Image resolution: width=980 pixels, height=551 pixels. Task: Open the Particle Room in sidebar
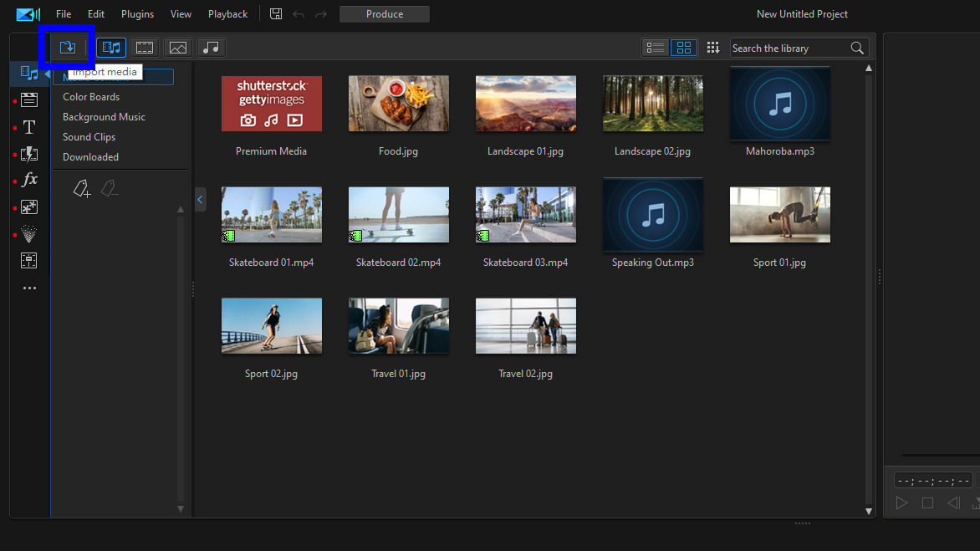point(28,234)
